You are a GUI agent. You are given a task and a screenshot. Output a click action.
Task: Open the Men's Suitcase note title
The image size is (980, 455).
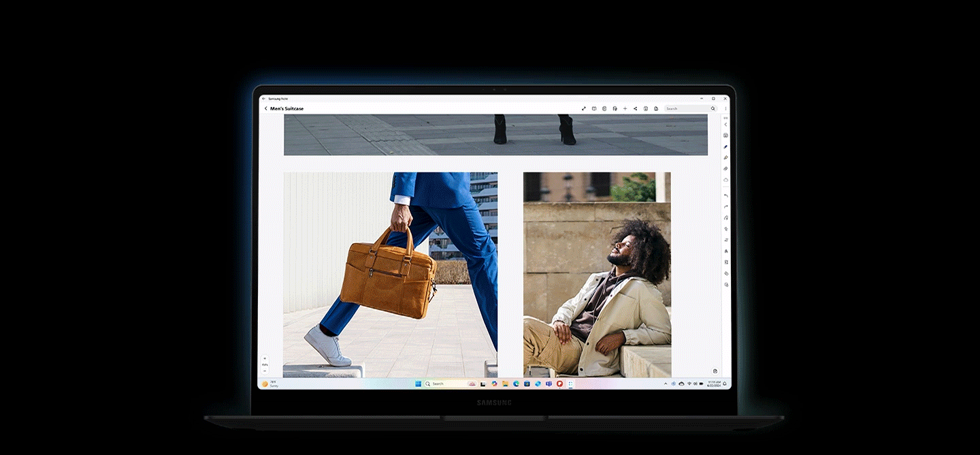click(x=287, y=108)
